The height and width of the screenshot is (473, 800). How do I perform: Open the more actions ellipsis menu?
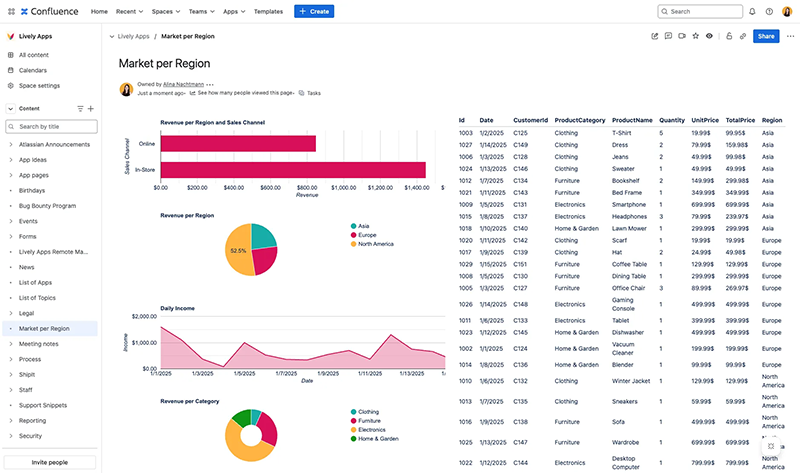coord(790,36)
